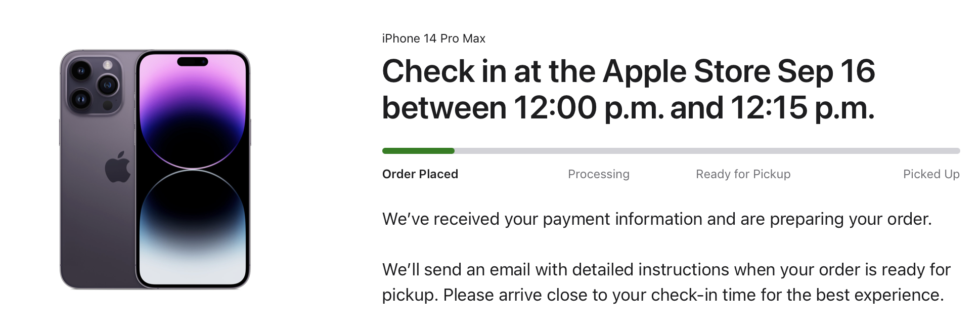Image resolution: width=980 pixels, height=326 pixels.
Task: Select the "Processing" status step
Action: tap(598, 174)
